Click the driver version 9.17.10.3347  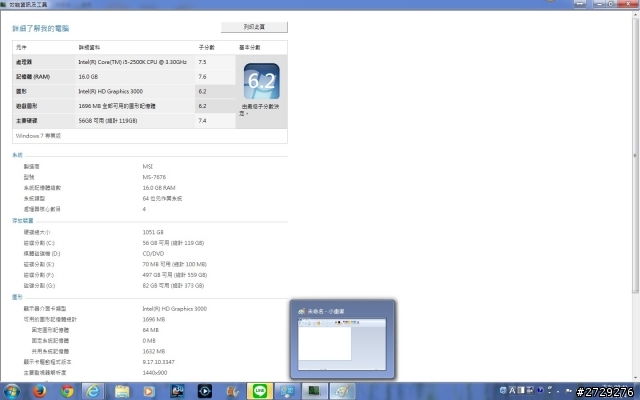(159, 362)
